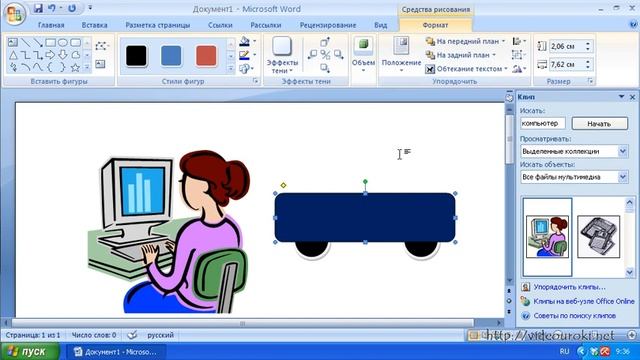640x360 pixels.
Task: Nudge shadow down icon
Action: click(325, 67)
